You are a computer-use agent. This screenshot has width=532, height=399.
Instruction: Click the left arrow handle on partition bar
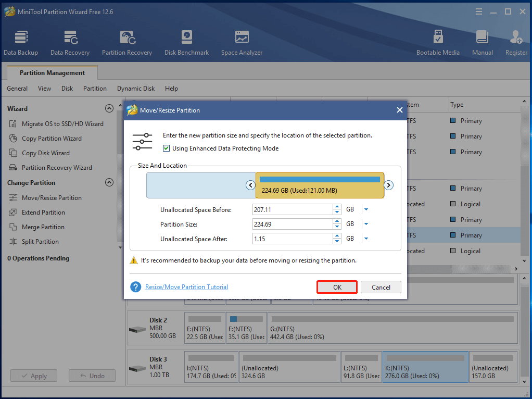pyautogui.click(x=250, y=185)
